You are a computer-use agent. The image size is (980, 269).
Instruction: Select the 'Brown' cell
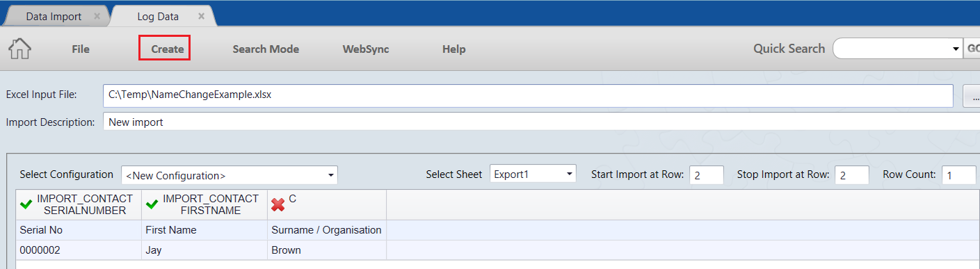pos(327,250)
